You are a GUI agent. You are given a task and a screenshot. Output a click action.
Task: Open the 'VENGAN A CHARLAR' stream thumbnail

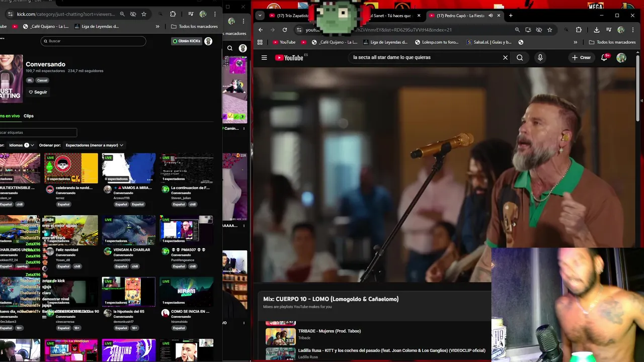pos(129,230)
